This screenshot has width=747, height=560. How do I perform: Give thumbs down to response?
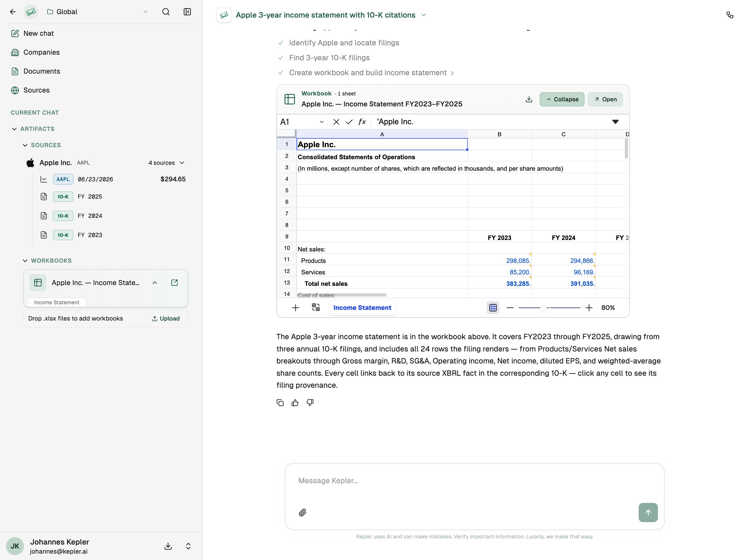pos(310,403)
